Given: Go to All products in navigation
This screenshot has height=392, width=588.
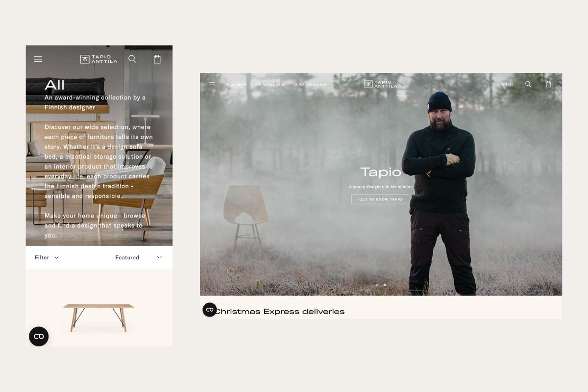Looking at the screenshot, I should (x=236, y=84).
